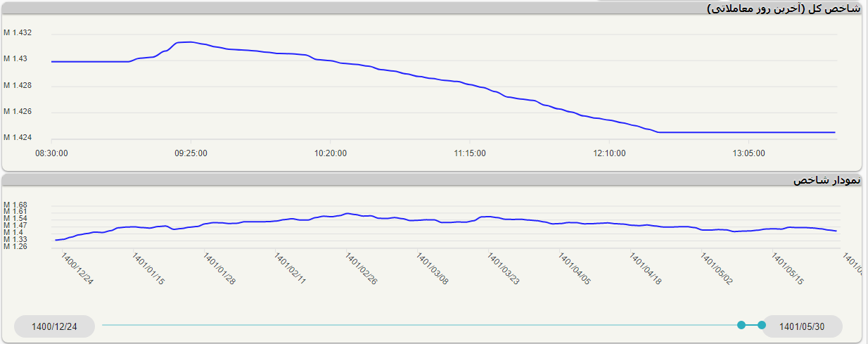This screenshot has width=868, height=344.
Task: Click the 10:20:00 time axis label
Action: coord(330,153)
